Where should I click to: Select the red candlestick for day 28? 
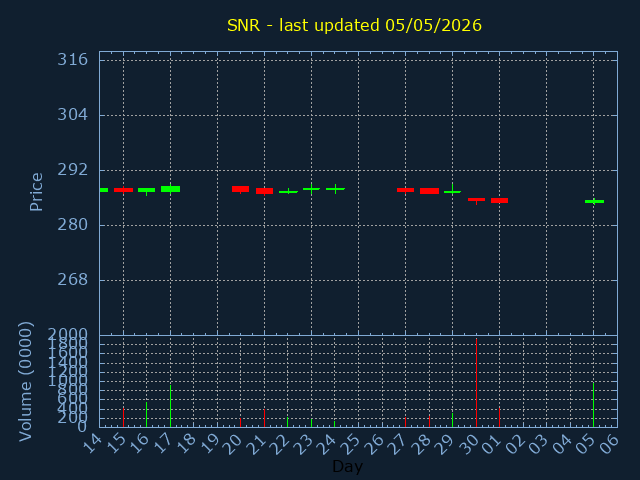tap(429, 191)
